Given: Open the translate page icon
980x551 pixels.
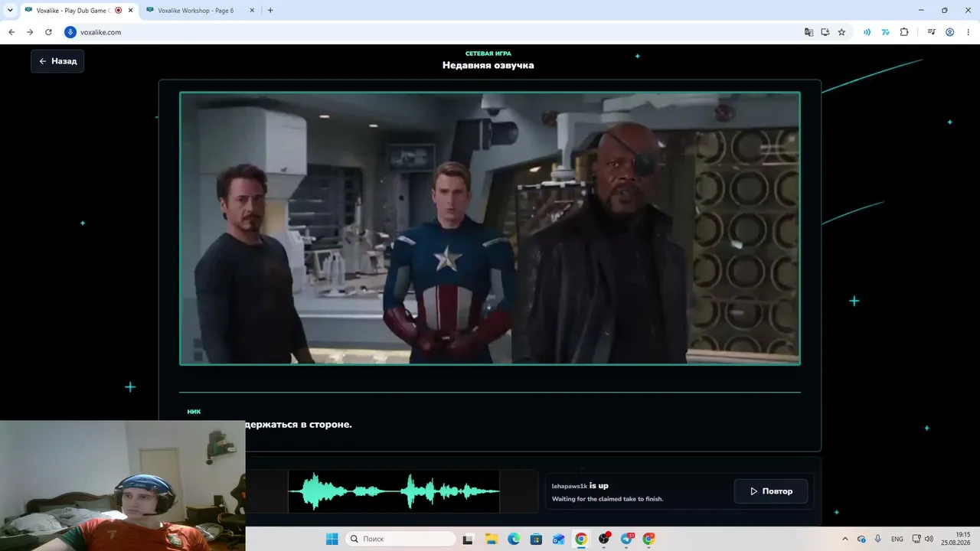Looking at the screenshot, I should [808, 32].
